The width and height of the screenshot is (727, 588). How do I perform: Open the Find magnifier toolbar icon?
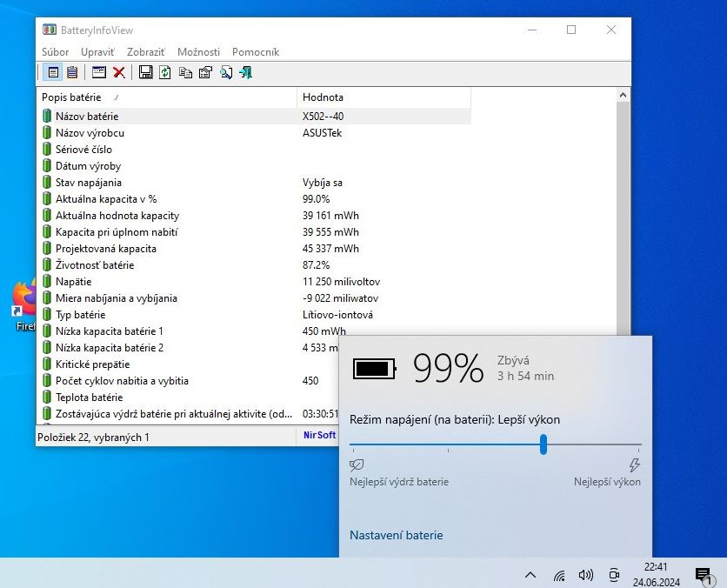pos(226,72)
